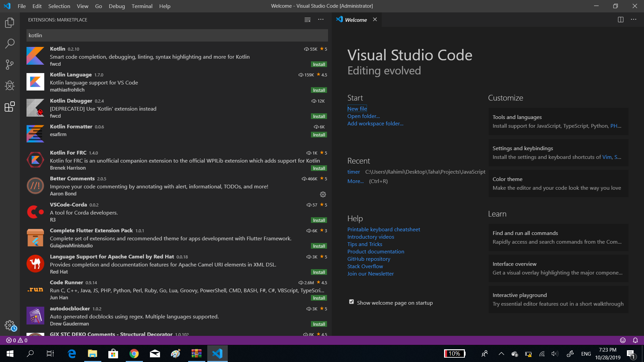Image resolution: width=644 pixels, height=362 pixels.
Task: Click the ENG language indicator in tray
Action: 586,354
